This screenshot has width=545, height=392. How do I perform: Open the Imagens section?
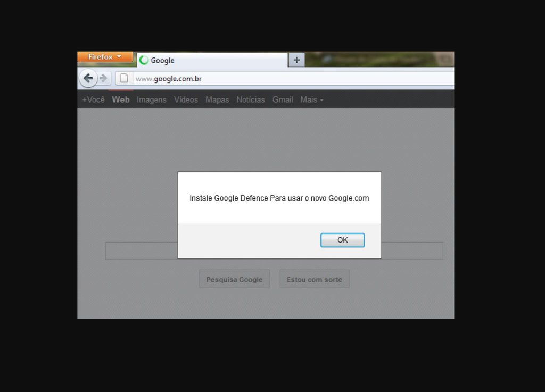coord(151,99)
